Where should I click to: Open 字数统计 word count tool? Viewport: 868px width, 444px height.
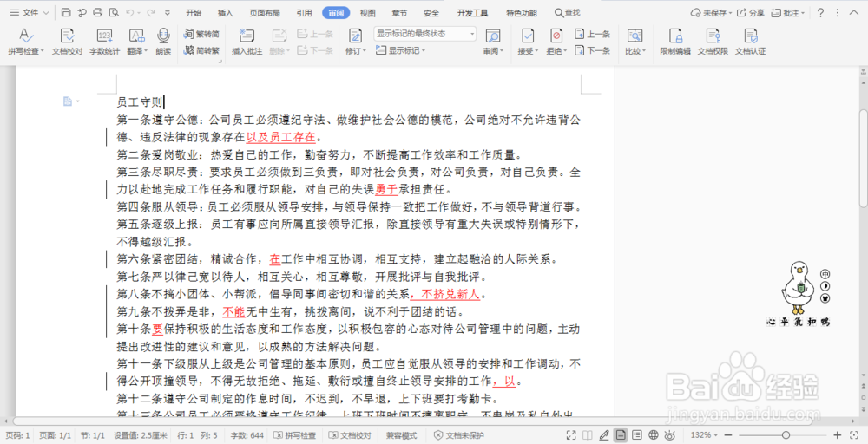pyautogui.click(x=105, y=42)
